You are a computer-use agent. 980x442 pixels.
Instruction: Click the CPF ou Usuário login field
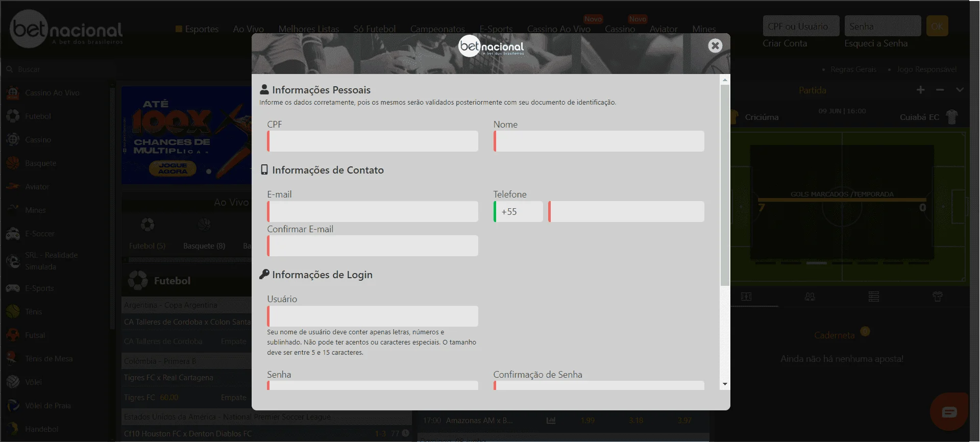(801, 26)
